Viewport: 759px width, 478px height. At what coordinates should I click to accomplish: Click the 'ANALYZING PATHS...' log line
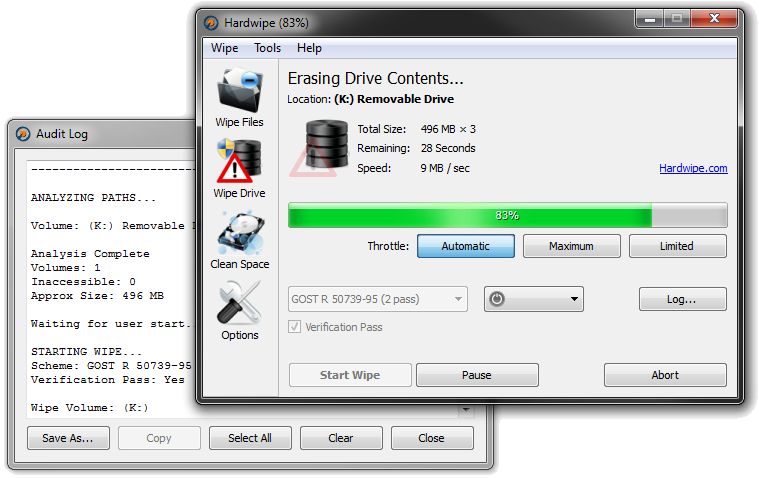click(x=93, y=198)
